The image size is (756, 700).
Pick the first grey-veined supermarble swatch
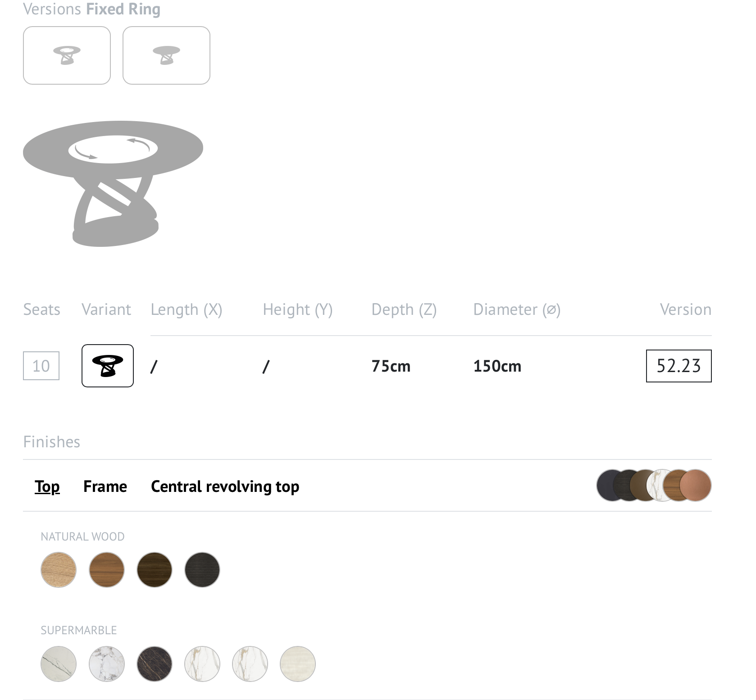[59, 664]
